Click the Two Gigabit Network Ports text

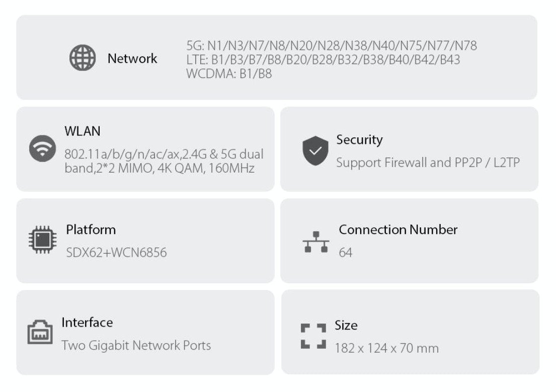tap(136, 346)
